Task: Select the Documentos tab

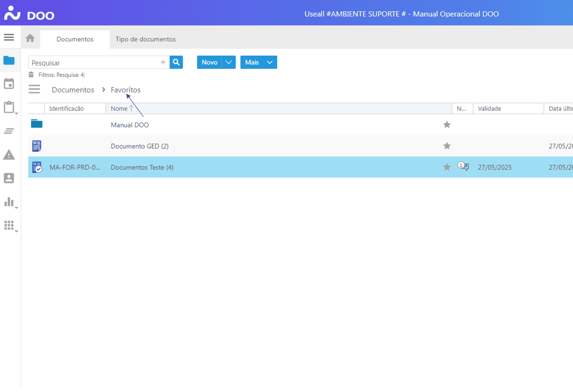Action: pos(75,39)
